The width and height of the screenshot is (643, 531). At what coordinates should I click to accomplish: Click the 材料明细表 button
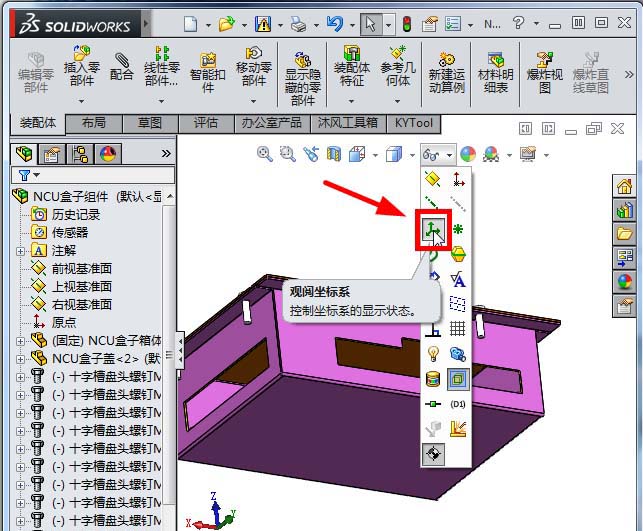tap(495, 73)
